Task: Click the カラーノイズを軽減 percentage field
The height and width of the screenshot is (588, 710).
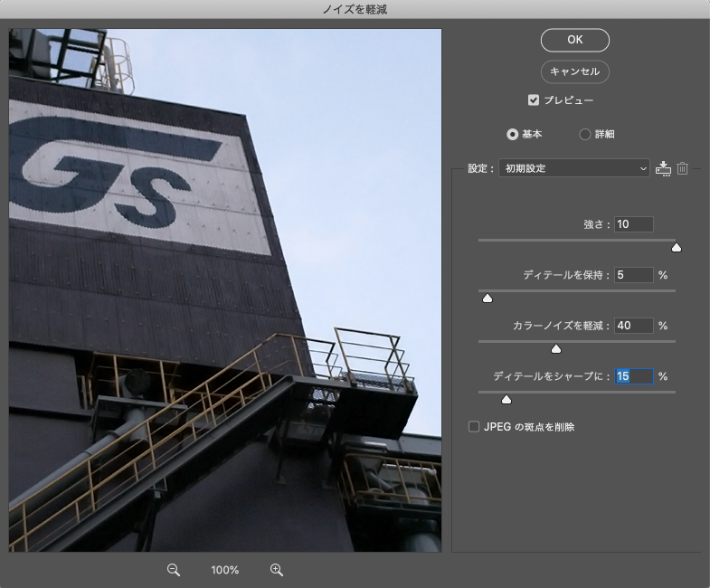Action: (633, 326)
